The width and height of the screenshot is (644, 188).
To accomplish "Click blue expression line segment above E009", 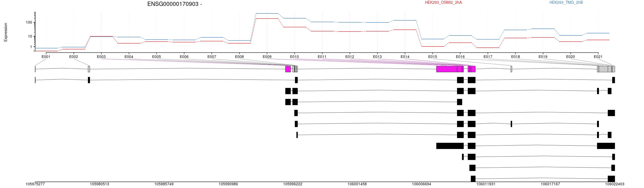I will (267, 13).
